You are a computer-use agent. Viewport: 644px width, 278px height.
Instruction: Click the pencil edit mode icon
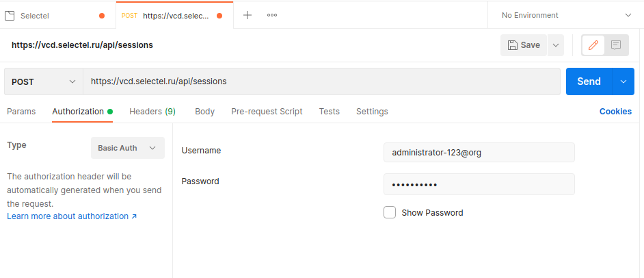(593, 45)
